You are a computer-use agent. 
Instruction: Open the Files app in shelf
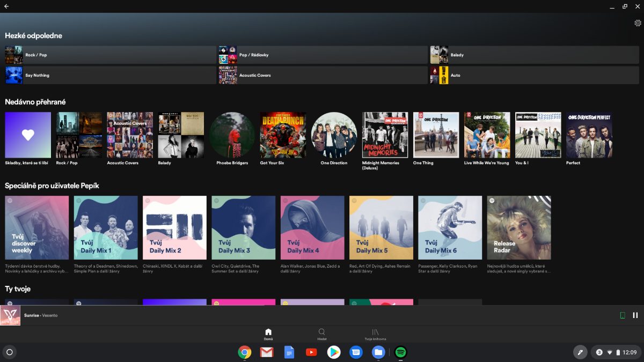coord(378,352)
